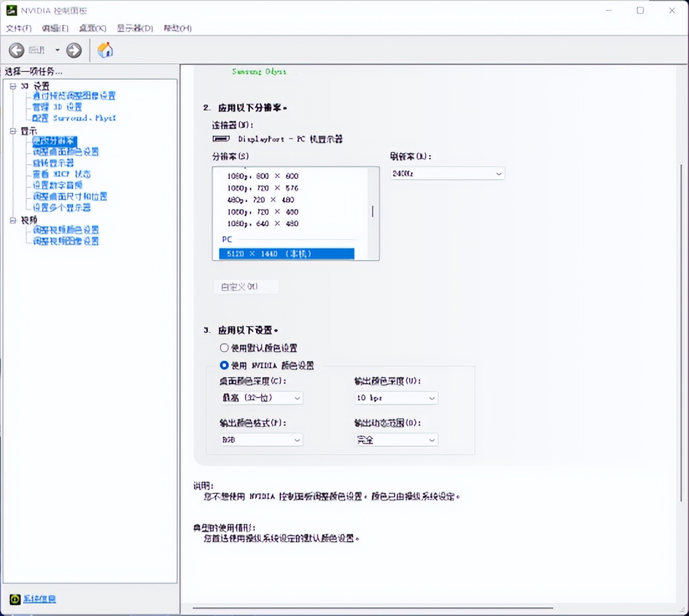Image resolution: width=689 pixels, height=616 pixels.
Task: Open 设置多个显示器 task
Action: (x=62, y=208)
